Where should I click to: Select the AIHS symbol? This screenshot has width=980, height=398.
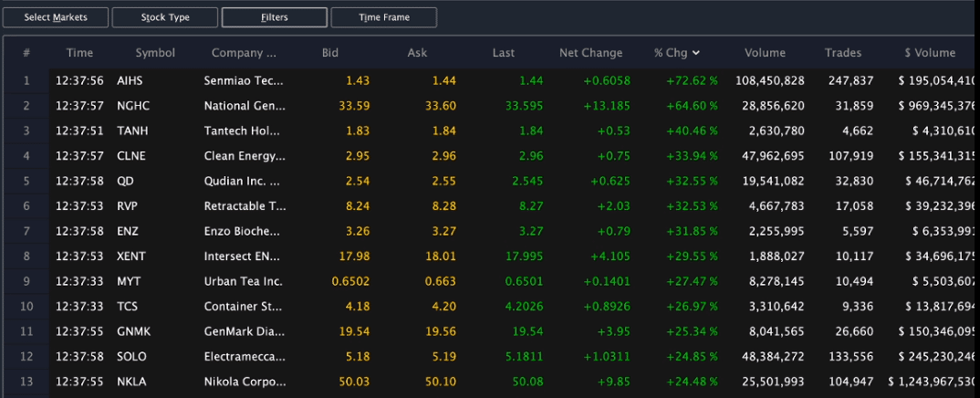click(x=130, y=80)
